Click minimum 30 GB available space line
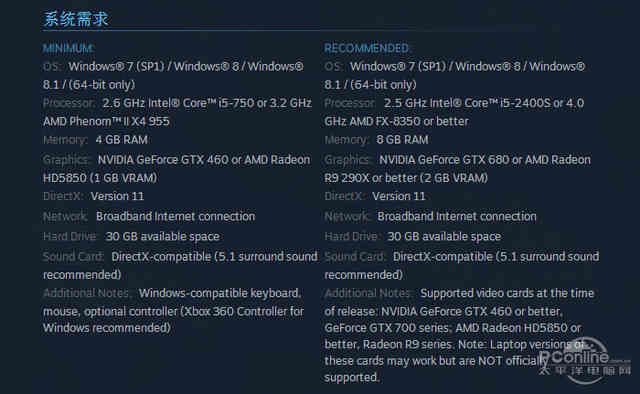Screen dimensions: 640x394 (131, 236)
